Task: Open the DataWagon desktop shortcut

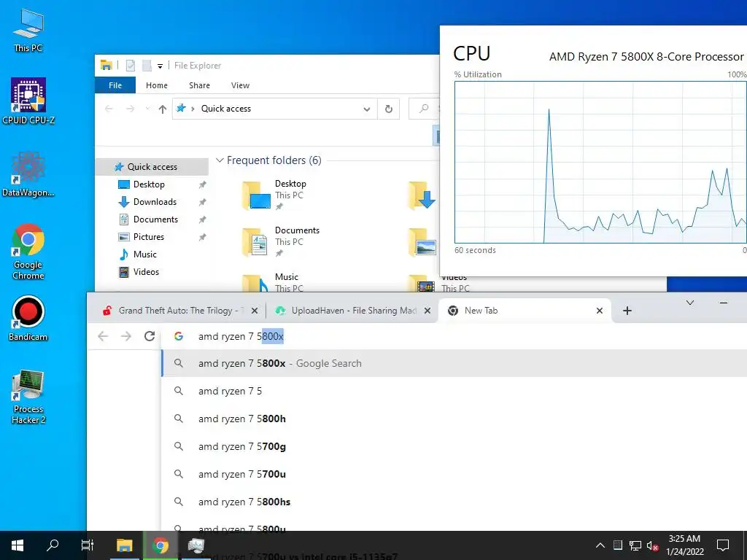Action: (28, 174)
